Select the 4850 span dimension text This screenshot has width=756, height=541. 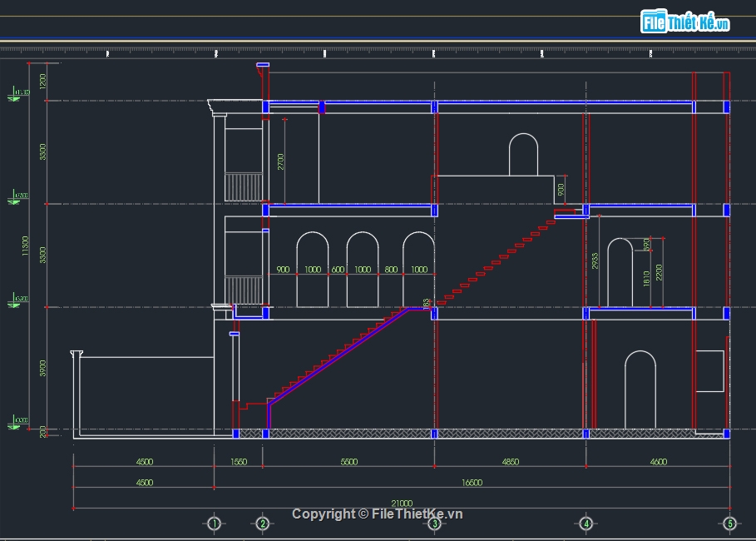pos(509,461)
